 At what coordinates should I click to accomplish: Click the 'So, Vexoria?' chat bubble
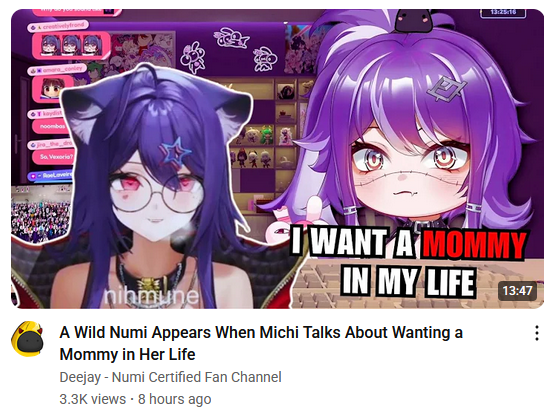point(54,157)
